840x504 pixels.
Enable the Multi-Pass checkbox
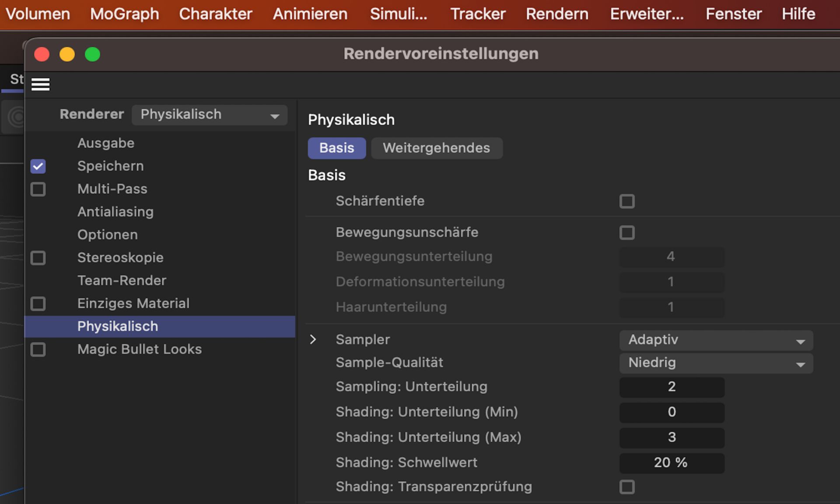pyautogui.click(x=38, y=189)
